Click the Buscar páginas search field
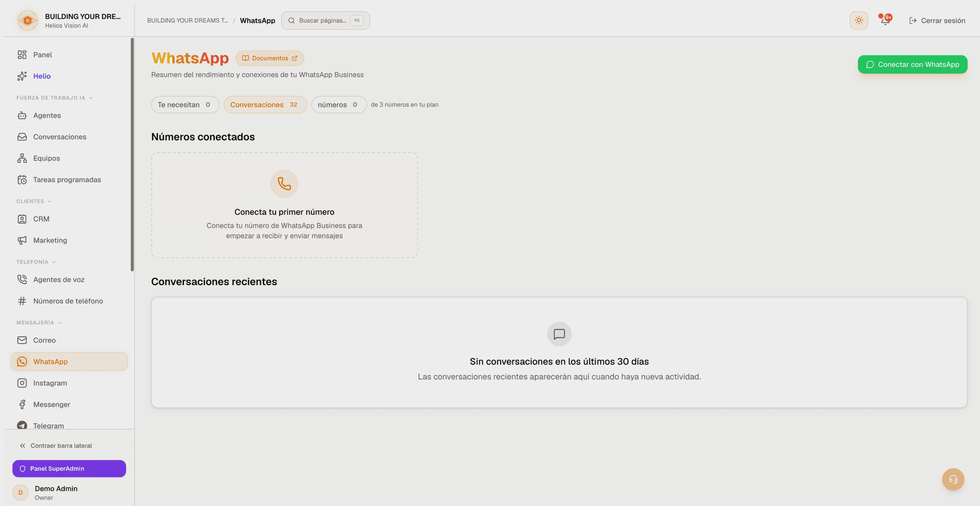 coord(326,20)
